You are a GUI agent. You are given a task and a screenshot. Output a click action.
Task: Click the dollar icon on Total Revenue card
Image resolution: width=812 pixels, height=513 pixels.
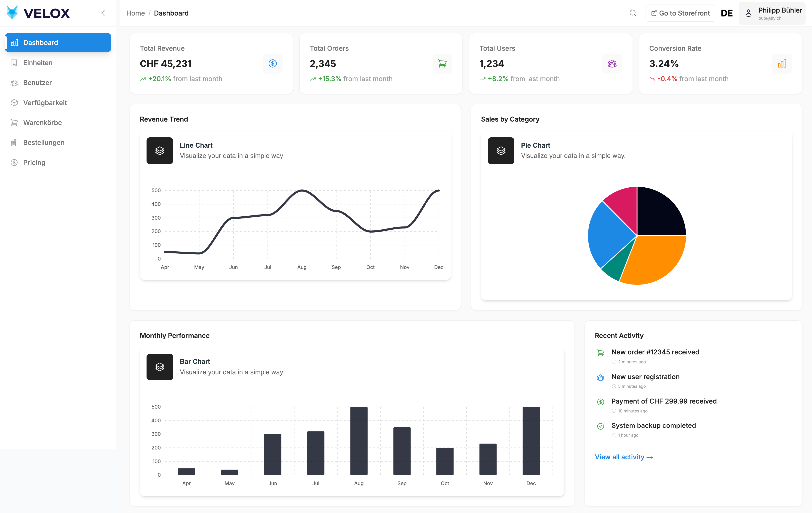point(272,63)
